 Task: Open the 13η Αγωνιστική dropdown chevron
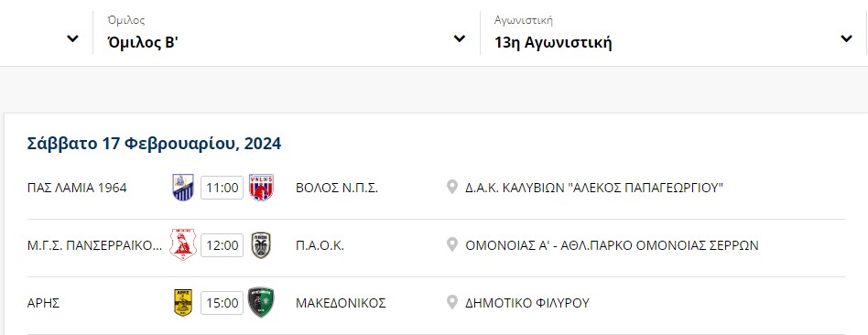846,38
